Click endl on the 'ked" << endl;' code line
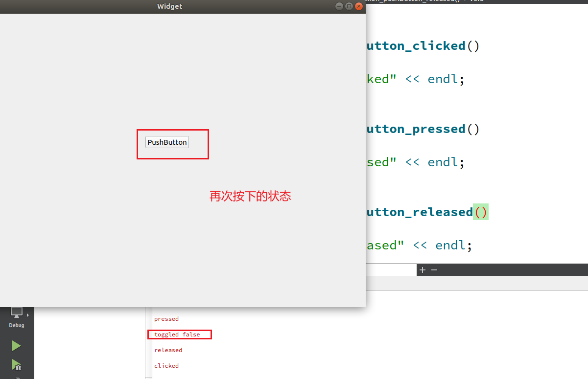This screenshot has width=588, height=379. point(443,79)
